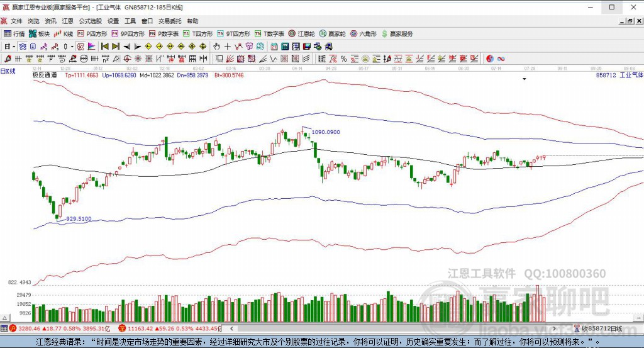Open the 板块 sector view
The width and height of the screenshot is (644, 348).
click(40, 34)
